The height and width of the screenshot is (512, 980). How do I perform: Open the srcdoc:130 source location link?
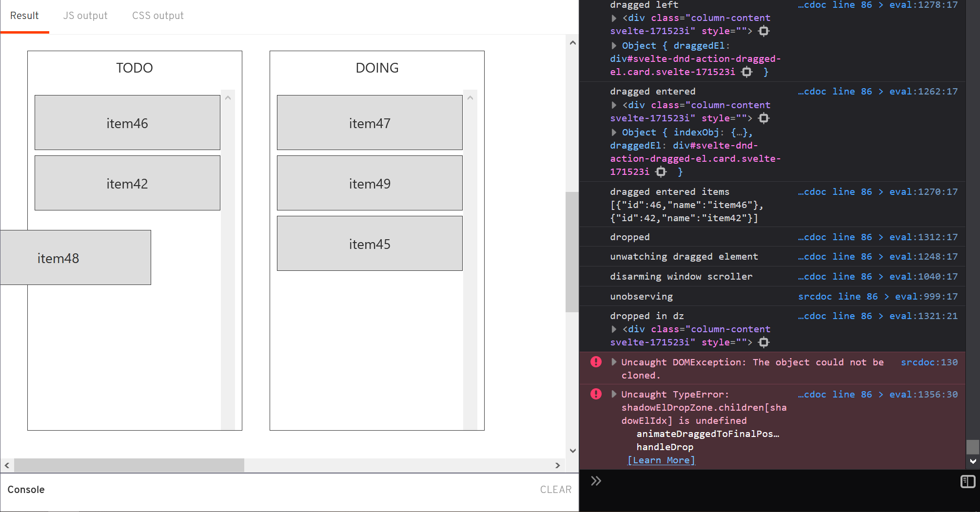point(929,362)
